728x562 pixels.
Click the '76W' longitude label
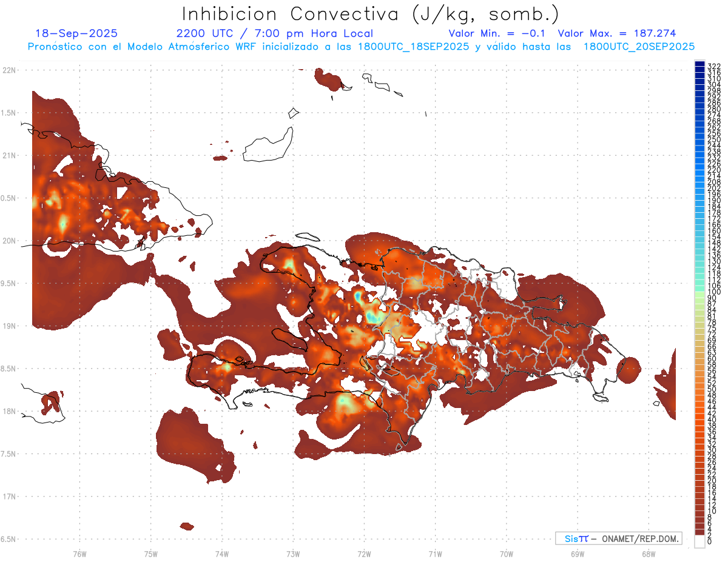coord(79,554)
